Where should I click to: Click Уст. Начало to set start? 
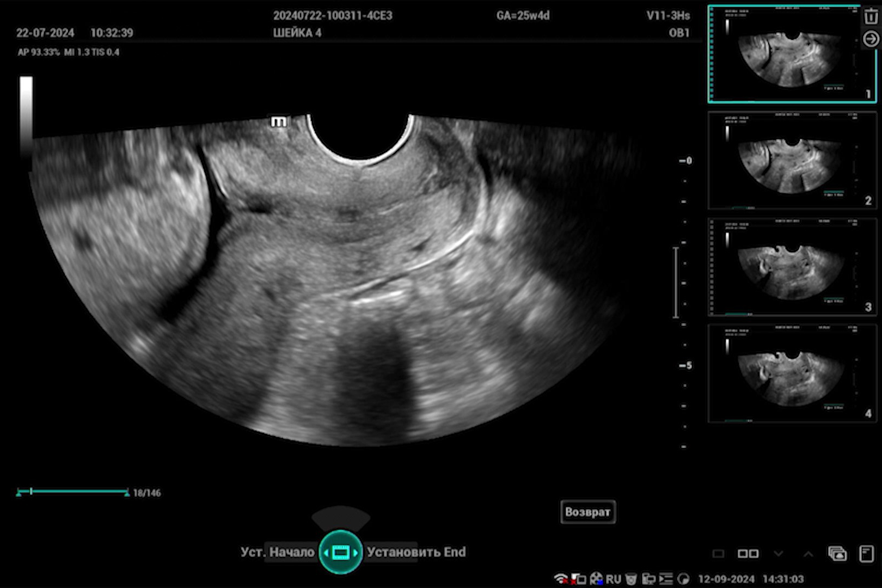[x=278, y=552]
